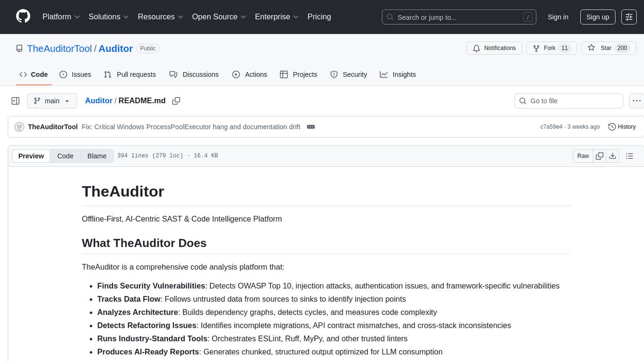Image resolution: width=644 pixels, height=362 pixels.
Task: Open the TheAuditorTool owner link
Action: pos(59,48)
